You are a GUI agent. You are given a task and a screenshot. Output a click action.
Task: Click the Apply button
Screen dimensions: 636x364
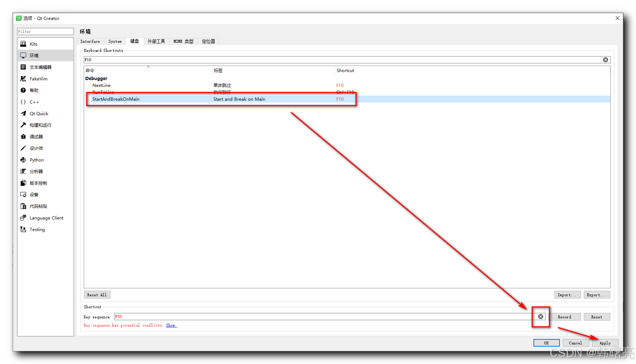(x=605, y=343)
